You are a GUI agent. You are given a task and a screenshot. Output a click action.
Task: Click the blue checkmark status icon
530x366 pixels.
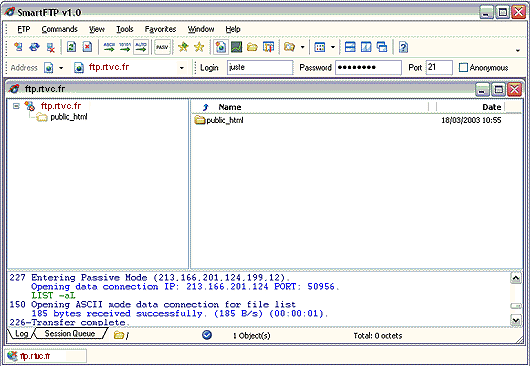207,335
